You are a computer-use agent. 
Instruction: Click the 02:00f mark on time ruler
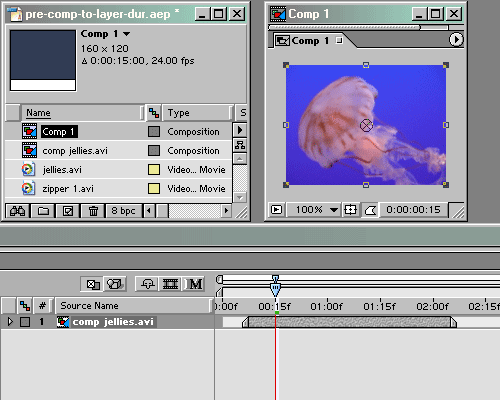432,306
